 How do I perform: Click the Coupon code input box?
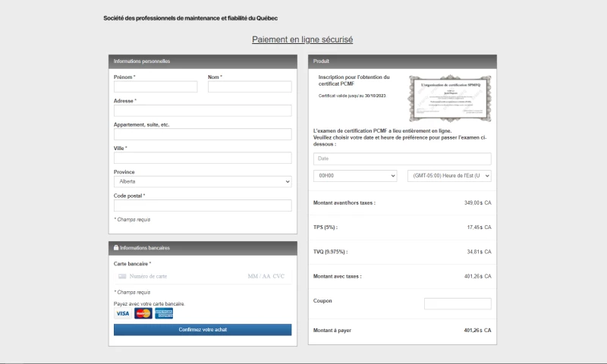(x=458, y=303)
